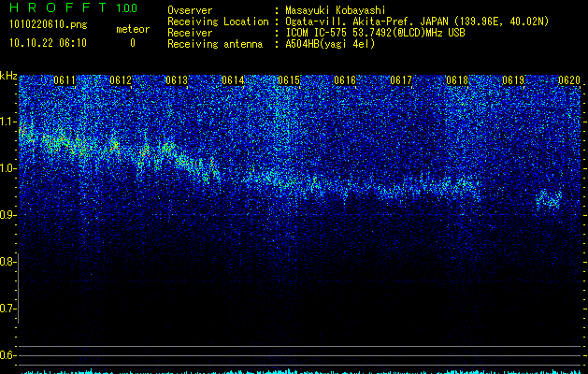Click the Ovserver label
588x374 pixels.
point(190,10)
